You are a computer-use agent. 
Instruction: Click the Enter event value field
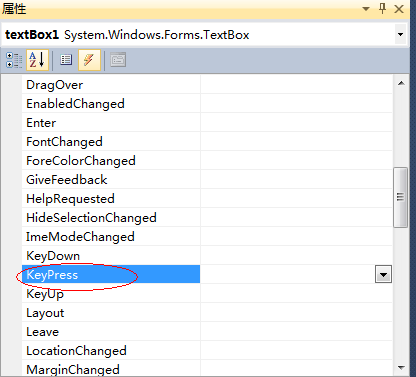[297, 123]
